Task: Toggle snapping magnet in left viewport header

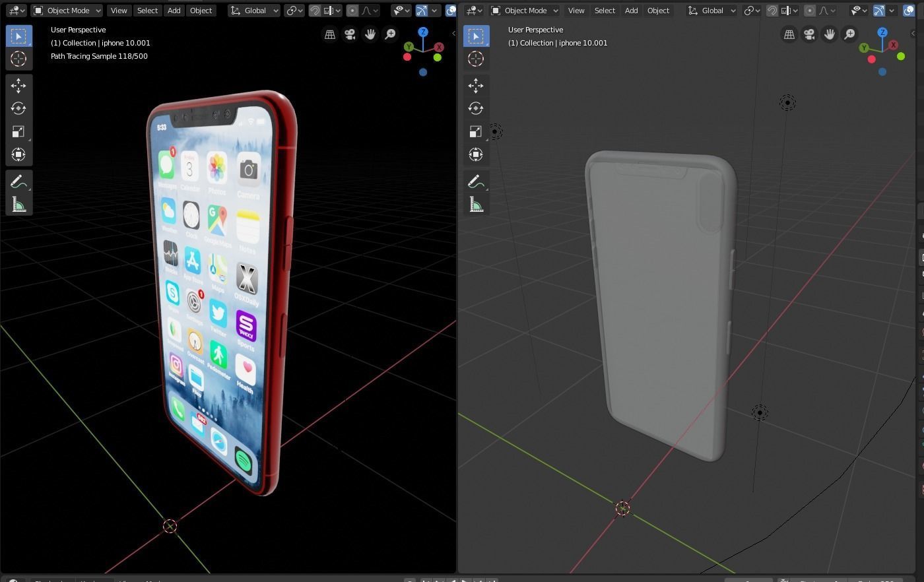Action: [x=315, y=11]
